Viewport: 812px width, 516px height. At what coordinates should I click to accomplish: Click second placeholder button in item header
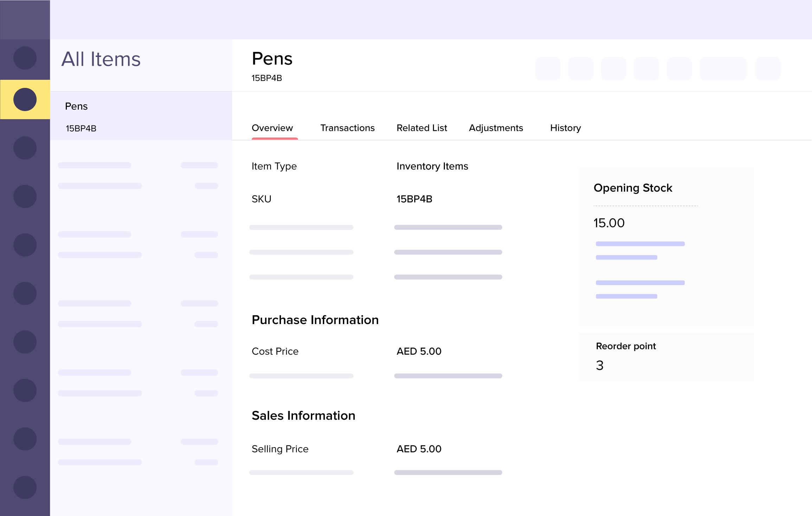click(581, 69)
